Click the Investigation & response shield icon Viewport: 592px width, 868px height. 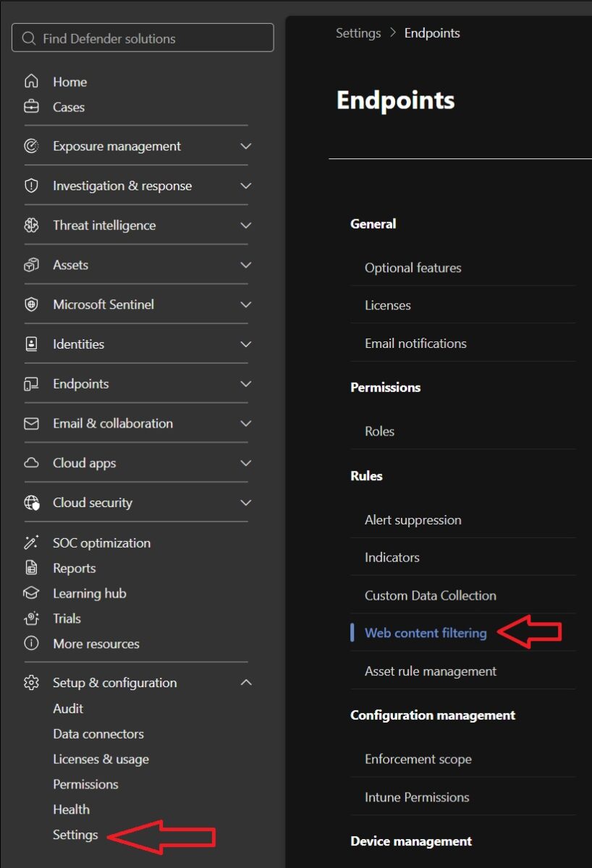point(31,186)
